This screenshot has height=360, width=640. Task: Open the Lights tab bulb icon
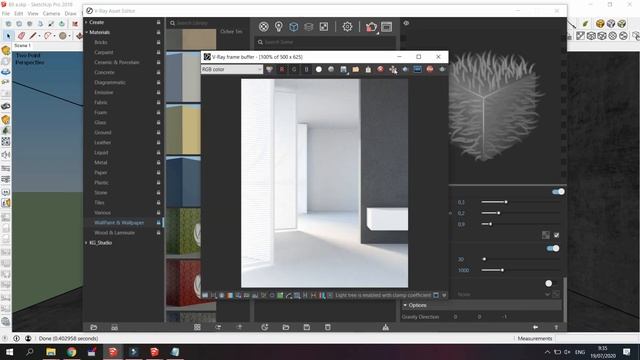278,27
